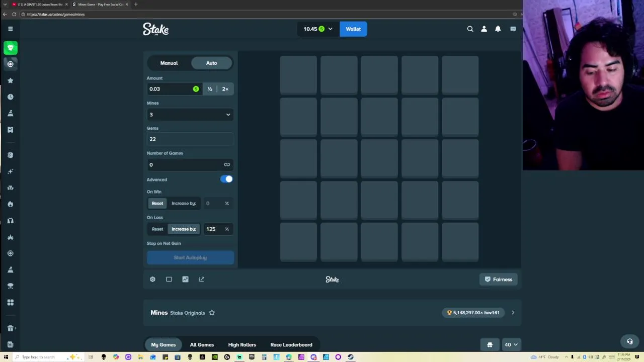Screen dimensions: 644x362
Task: Click the flame sidebar icon
Action: coord(10,204)
